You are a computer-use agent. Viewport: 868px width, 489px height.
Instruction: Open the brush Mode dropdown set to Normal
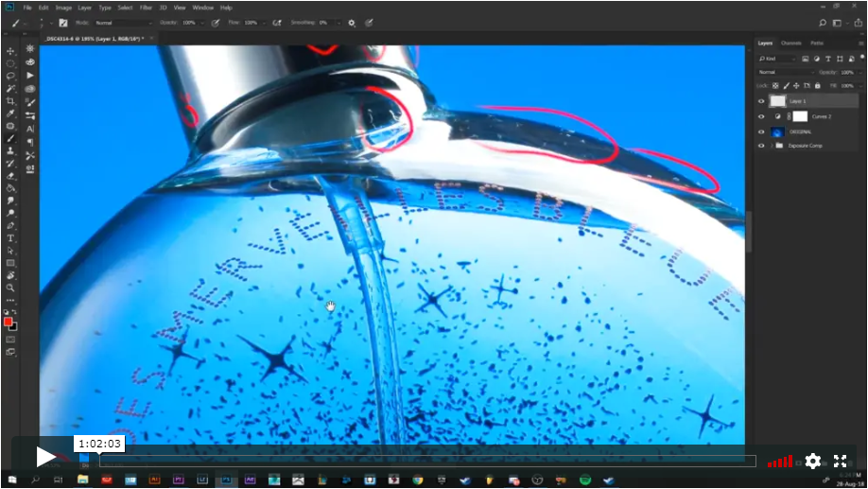pyautogui.click(x=124, y=23)
